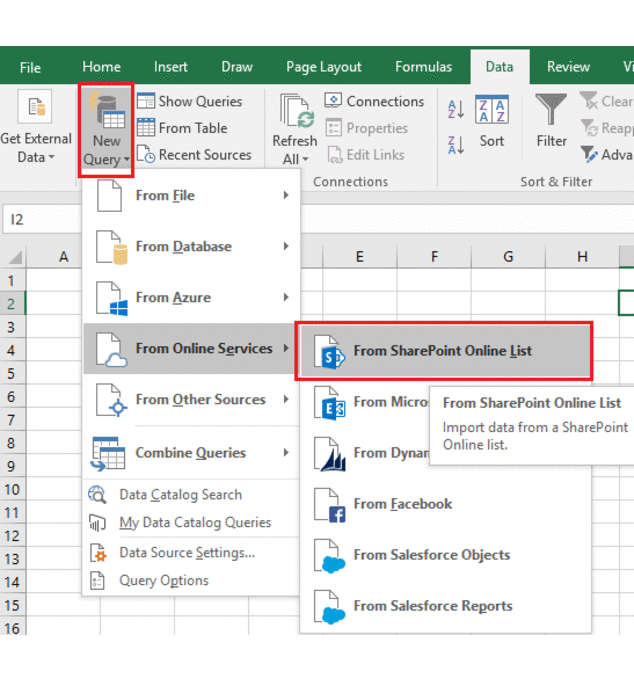Select the Data ribbon tab
The height and width of the screenshot is (680, 634).
(x=500, y=67)
